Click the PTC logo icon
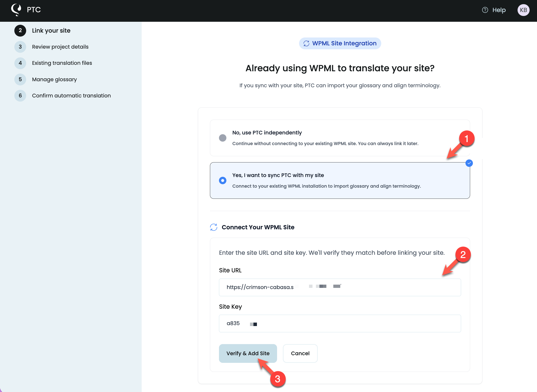This screenshot has width=537, height=392. (x=16, y=9)
